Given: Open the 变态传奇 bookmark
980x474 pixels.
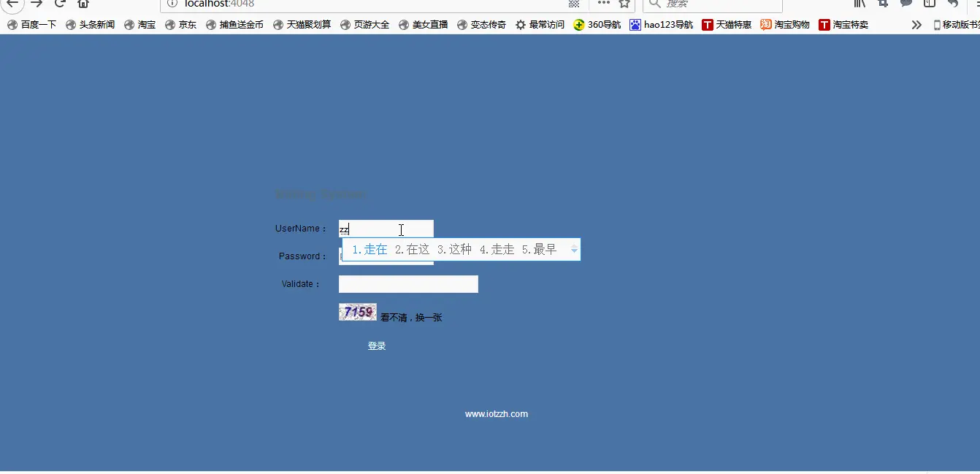Looking at the screenshot, I should pyautogui.click(x=481, y=25).
